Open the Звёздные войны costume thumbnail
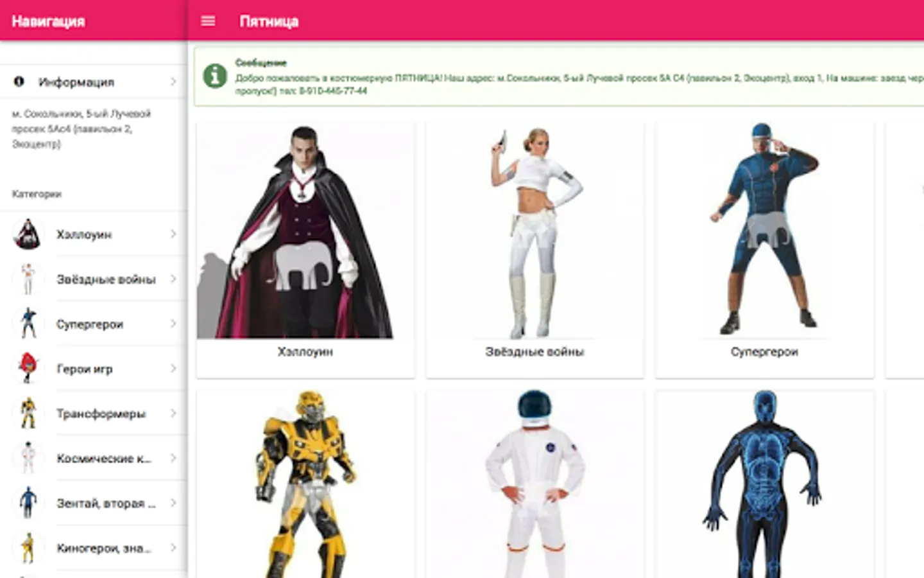The width and height of the screenshot is (924, 578). pyautogui.click(x=535, y=231)
